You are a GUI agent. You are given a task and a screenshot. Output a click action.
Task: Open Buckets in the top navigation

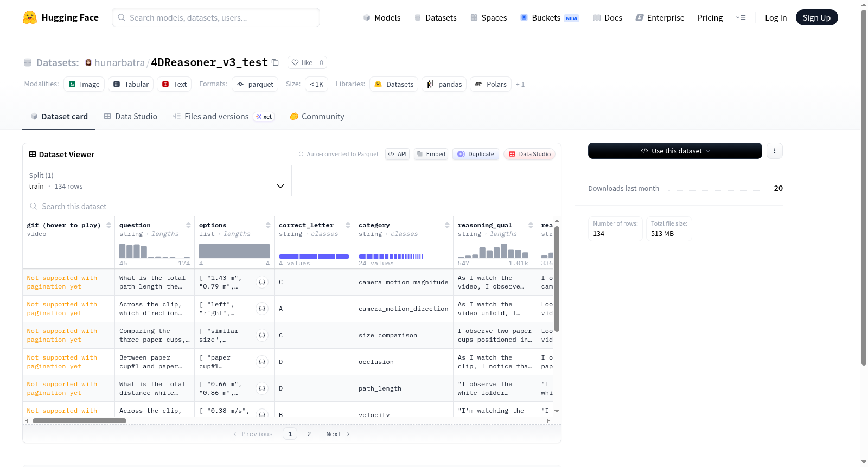click(550, 17)
